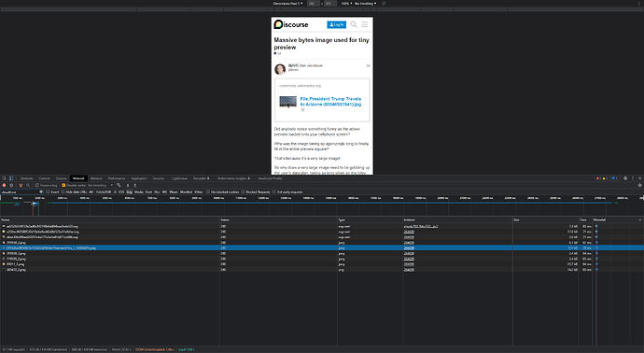644x353 pixels.
Task: Open the Sources tab
Action: coord(62,178)
